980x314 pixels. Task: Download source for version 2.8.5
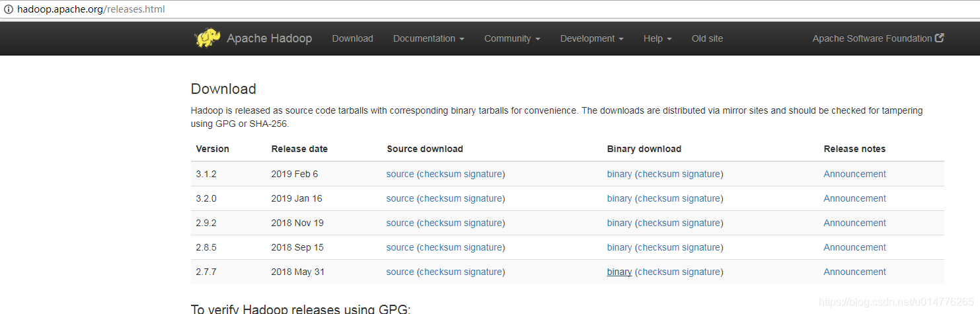click(400, 247)
